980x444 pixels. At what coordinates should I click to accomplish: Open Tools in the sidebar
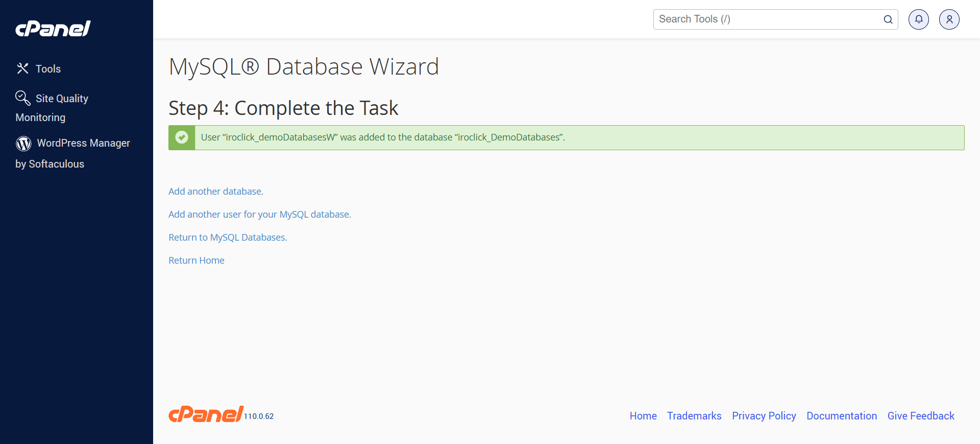[48, 69]
